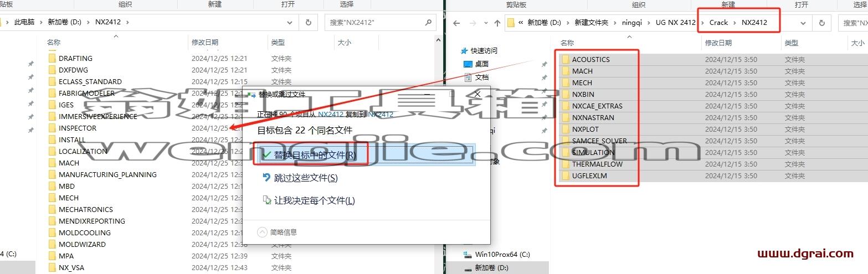
Task: Select SIMULATION folder in Crack window
Action: pyautogui.click(x=593, y=152)
